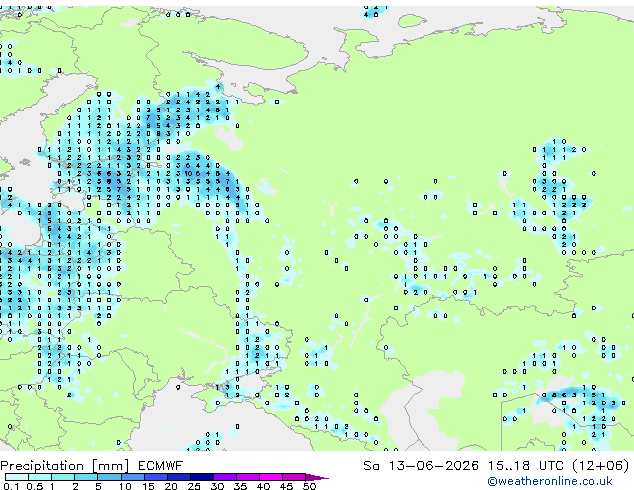Click the (12+06) forecast run label
Viewport: 634px width, 490px height.
600,466
